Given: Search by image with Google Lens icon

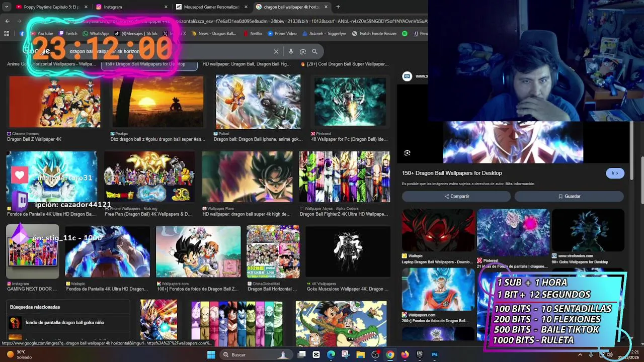Looking at the screenshot, I should (303, 51).
